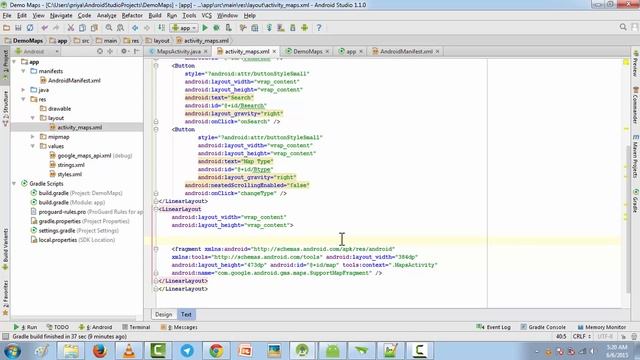
Task: Switch to the Design view tab
Action: (163, 314)
